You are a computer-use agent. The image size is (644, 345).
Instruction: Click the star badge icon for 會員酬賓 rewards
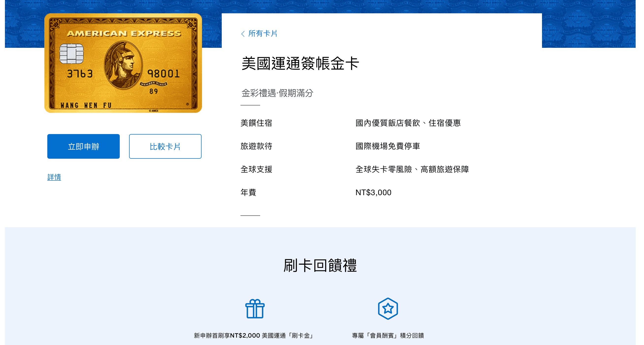pyautogui.click(x=388, y=308)
